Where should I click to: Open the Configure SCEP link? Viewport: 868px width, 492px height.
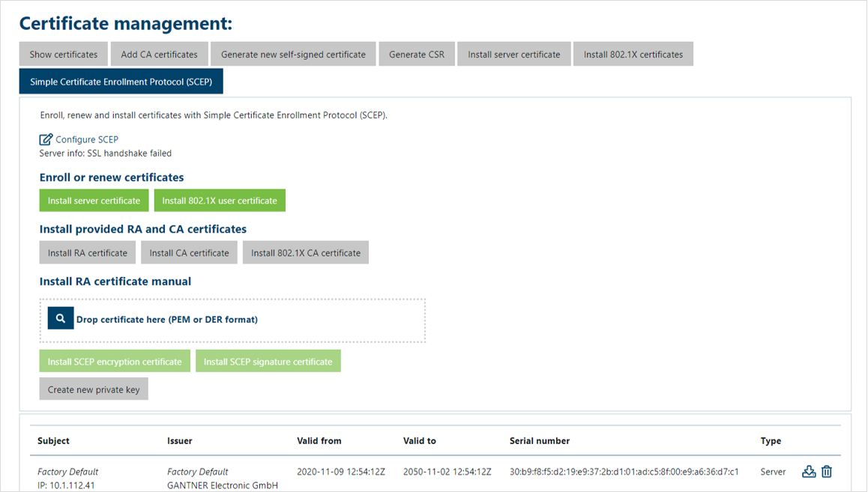coord(87,139)
